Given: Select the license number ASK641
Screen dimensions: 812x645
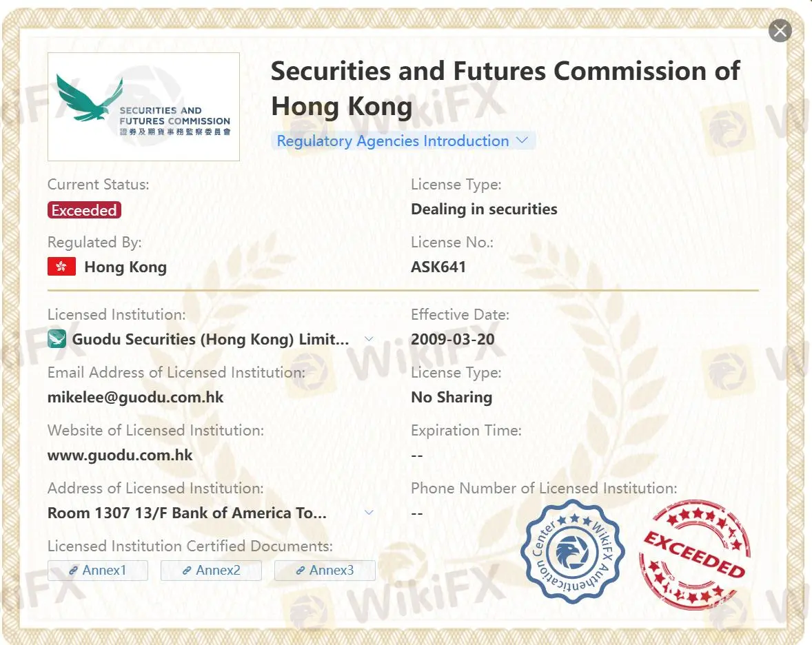Looking at the screenshot, I should [438, 267].
